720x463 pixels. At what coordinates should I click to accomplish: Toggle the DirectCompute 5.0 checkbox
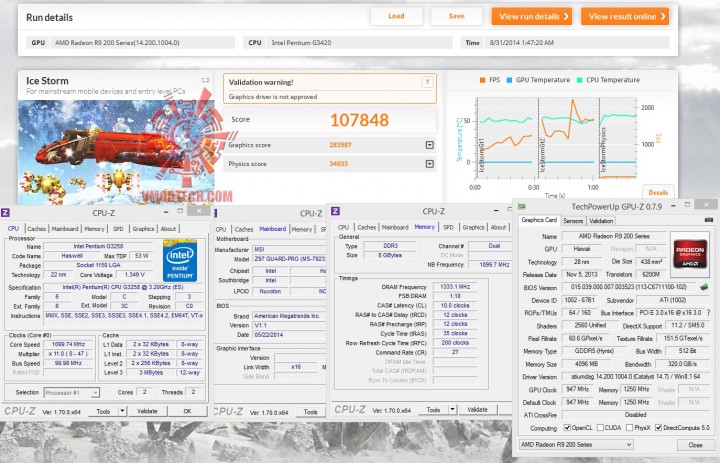pos(658,428)
